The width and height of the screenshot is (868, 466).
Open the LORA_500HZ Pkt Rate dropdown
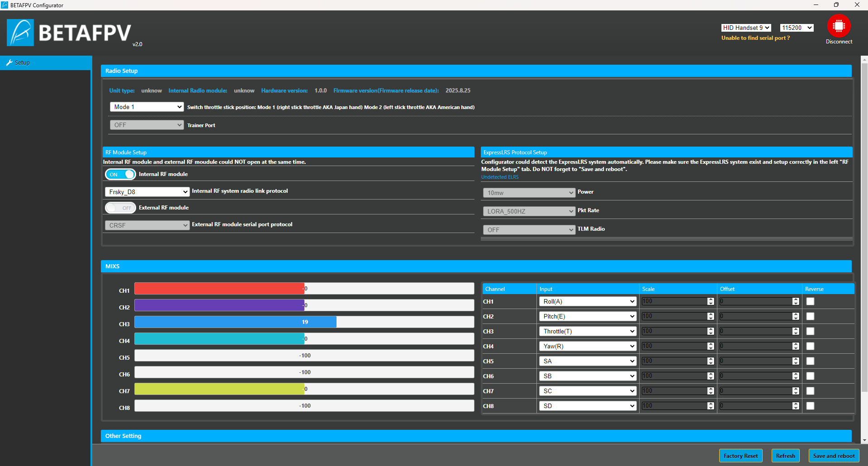(529, 211)
